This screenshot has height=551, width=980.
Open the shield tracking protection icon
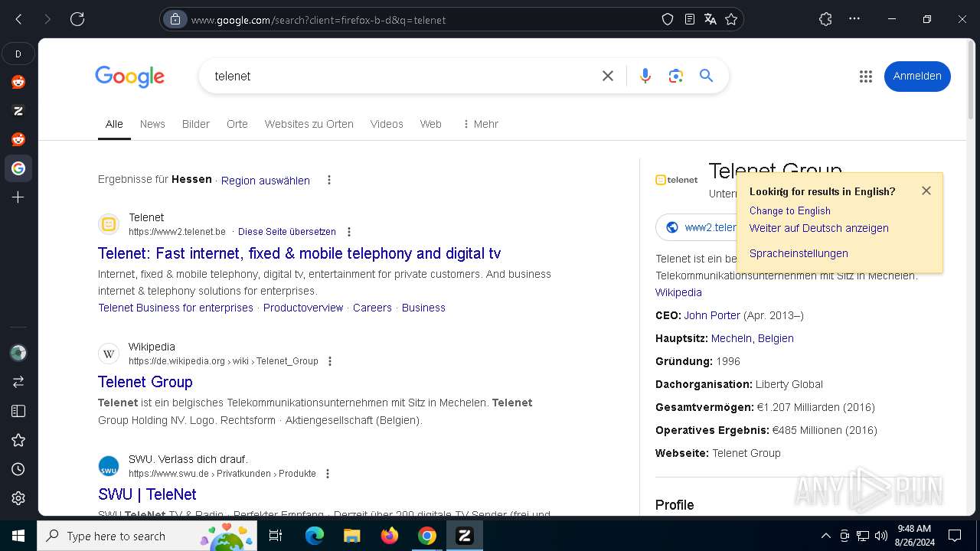click(668, 19)
